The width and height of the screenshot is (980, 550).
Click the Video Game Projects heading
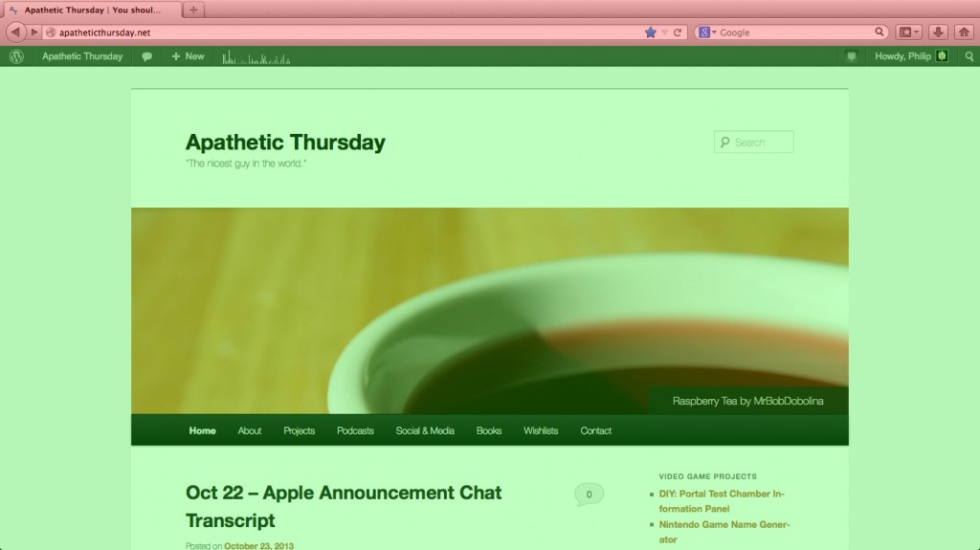click(x=707, y=476)
